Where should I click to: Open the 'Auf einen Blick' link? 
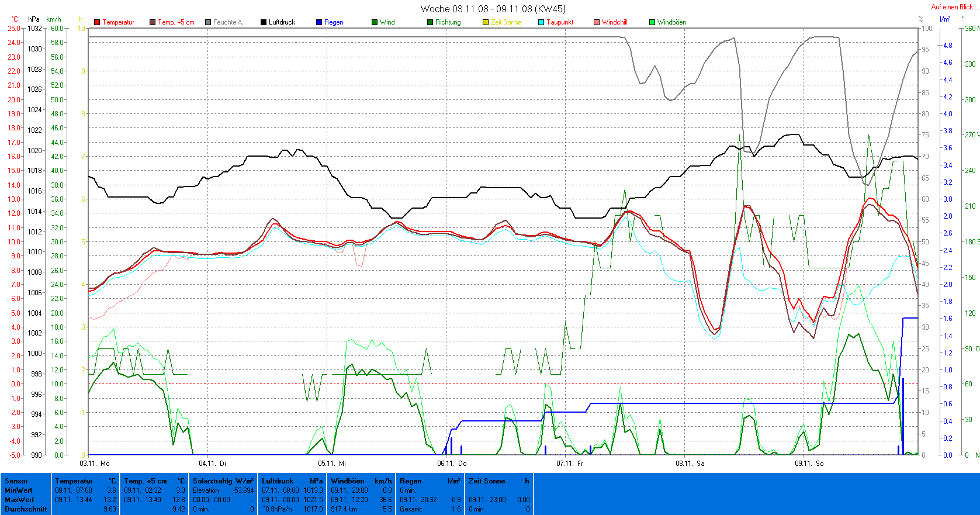click(x=951, y=7)
